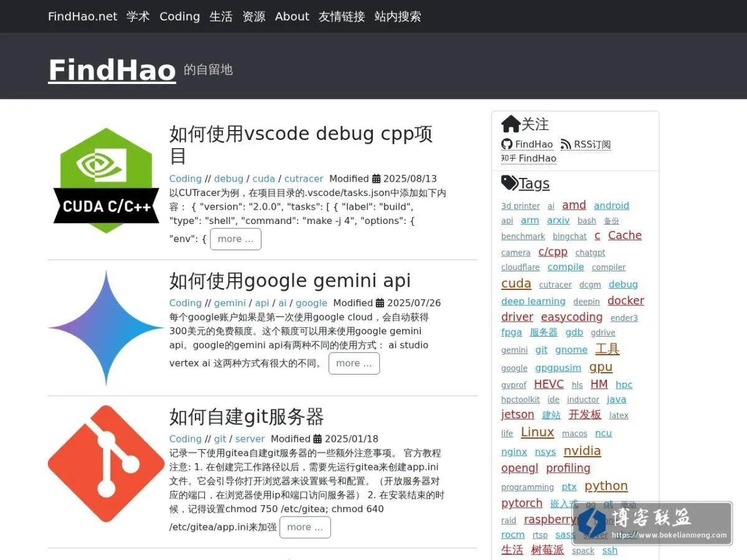747x560 pixels.
Task: Open the google gemini api post title
Action: point(290,281)
